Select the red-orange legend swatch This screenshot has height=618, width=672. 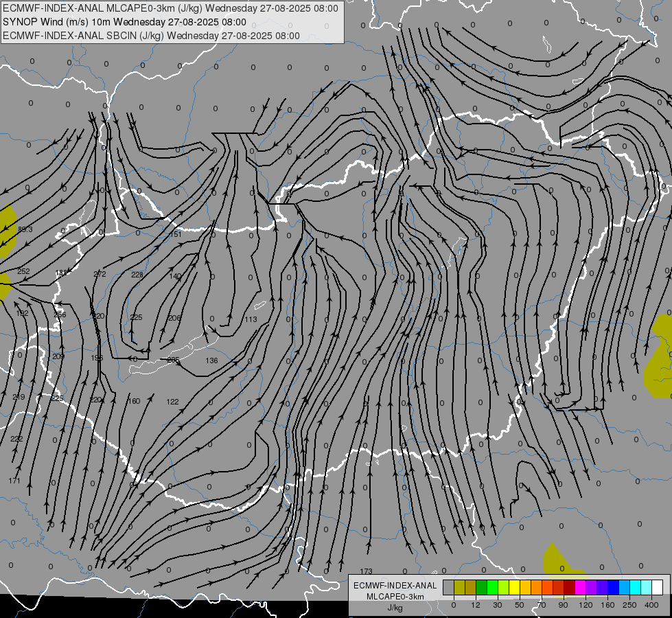pyautogui.click(x=548, y=587)
